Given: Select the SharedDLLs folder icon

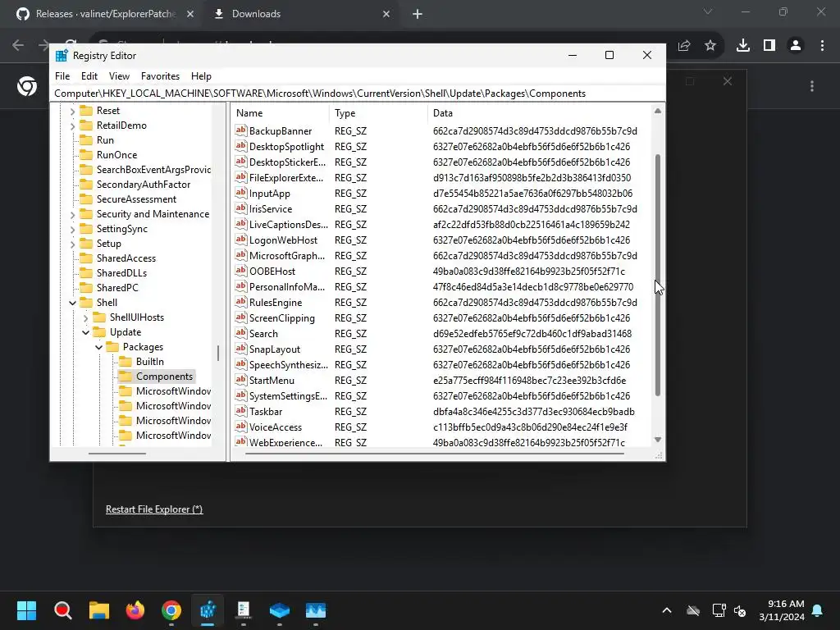Looking at the screenshot, I should pyautogui.click(x=86, y=273).
